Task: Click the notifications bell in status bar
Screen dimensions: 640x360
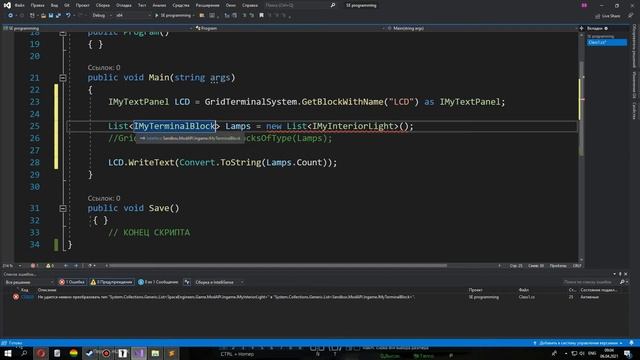Action: (631, 343)
